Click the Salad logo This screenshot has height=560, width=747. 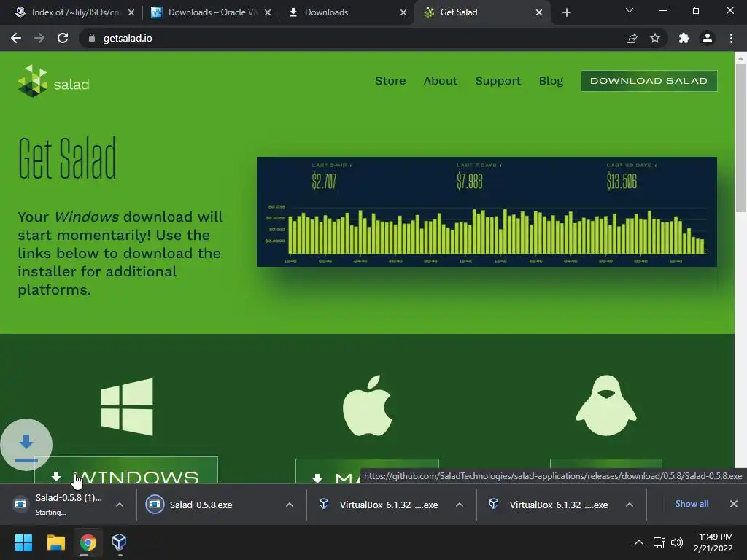[53, 81]
